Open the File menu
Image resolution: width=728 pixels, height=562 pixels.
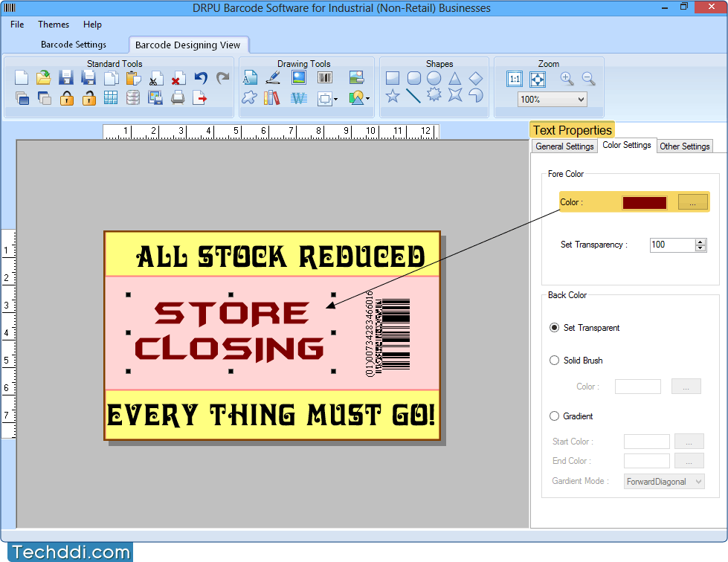(x=17, y=24)
